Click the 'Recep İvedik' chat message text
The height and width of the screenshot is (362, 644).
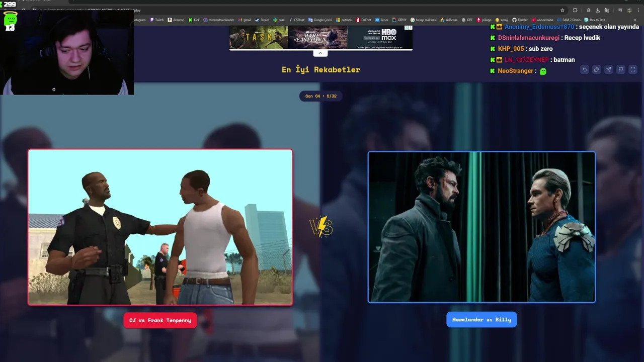pyautogui.click(x=582, y=38)
